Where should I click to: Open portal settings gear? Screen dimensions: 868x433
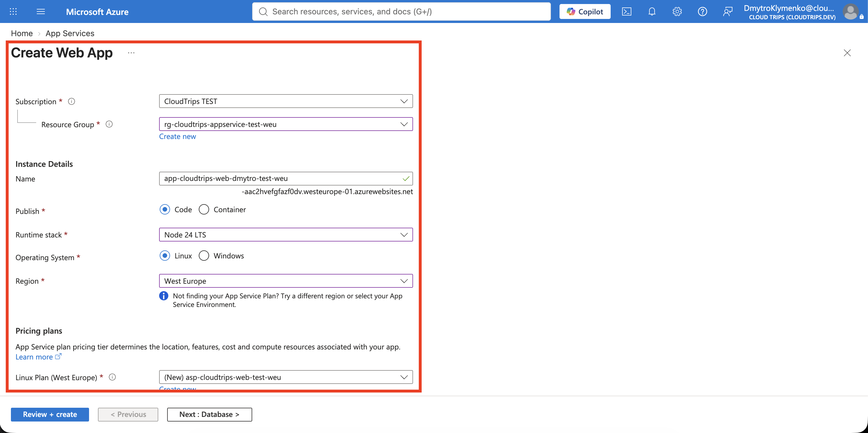(x=677, y=11)
